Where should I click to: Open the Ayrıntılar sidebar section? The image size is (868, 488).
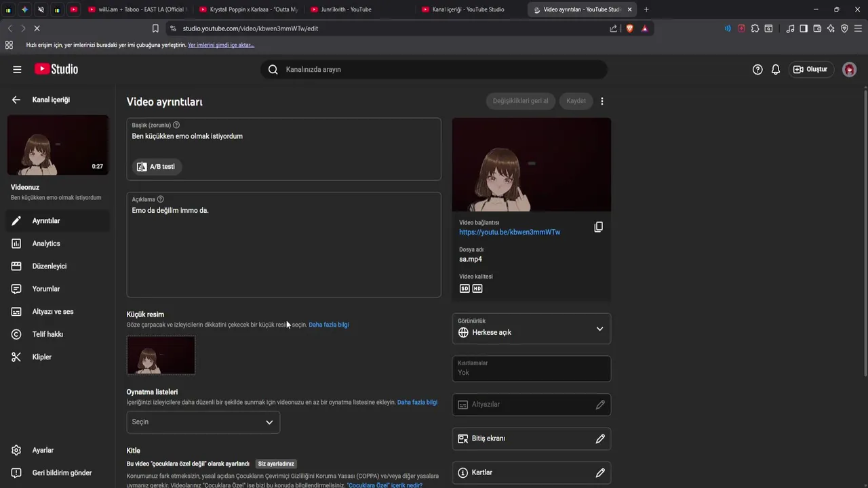[58, 221]
